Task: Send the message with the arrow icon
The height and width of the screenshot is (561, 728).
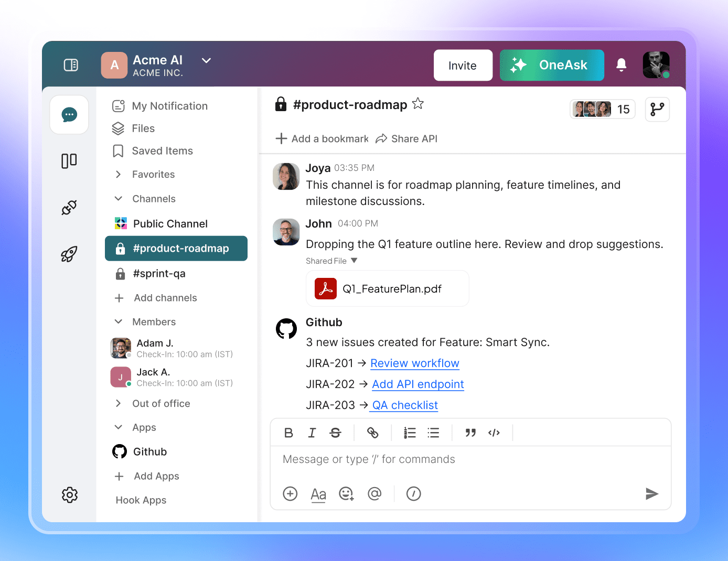Action: point(651,493)
